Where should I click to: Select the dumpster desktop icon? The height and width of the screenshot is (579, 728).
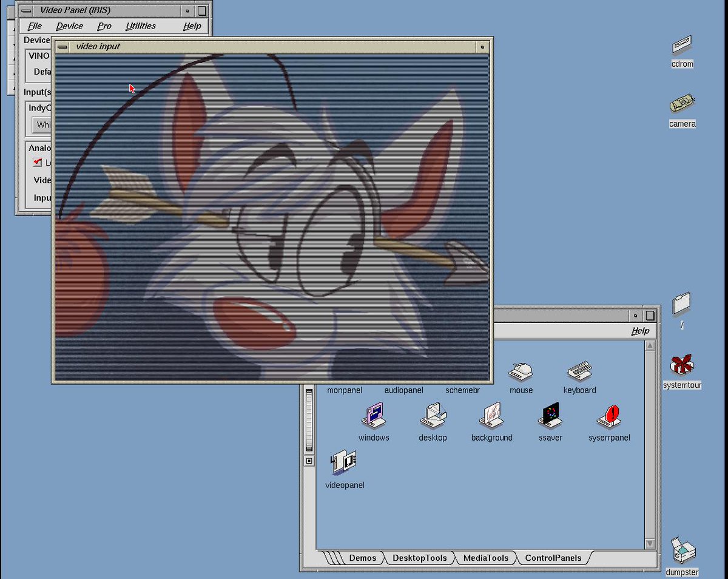[682, 550]
